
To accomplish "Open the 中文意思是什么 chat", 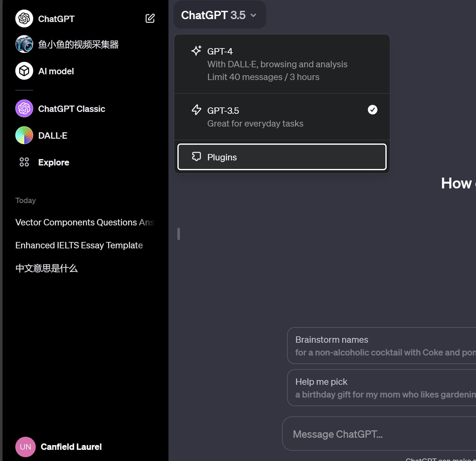I will [x=85, y=268].
